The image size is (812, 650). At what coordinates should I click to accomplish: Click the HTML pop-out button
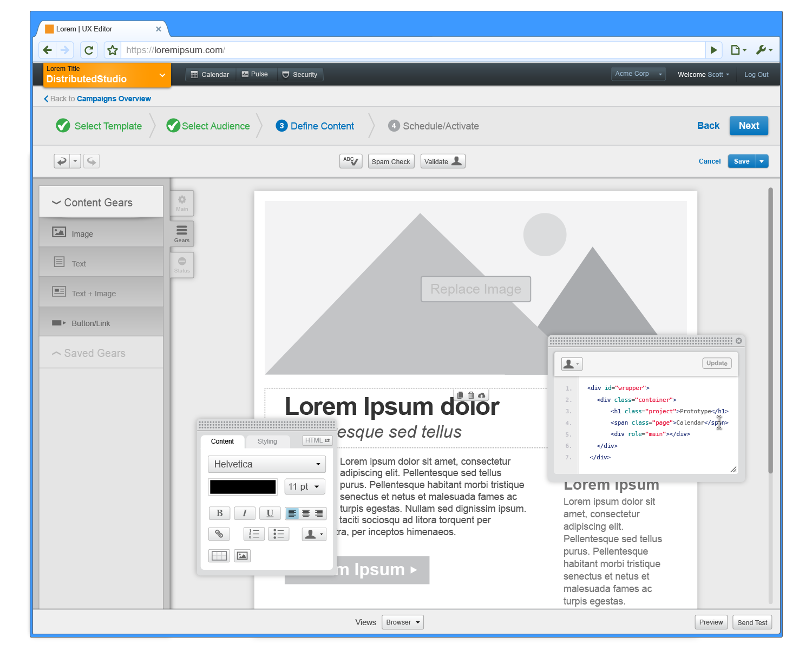(x=317, y=441)
